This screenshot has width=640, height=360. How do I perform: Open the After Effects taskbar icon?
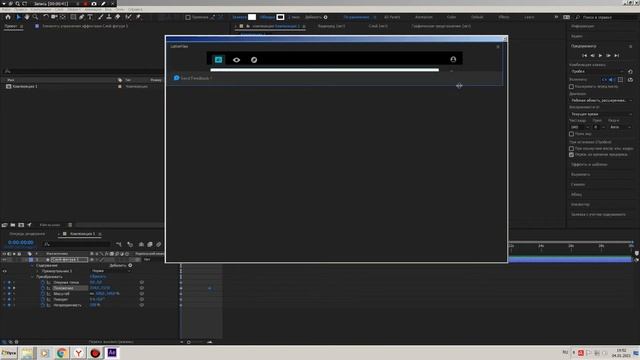[112, 353]
